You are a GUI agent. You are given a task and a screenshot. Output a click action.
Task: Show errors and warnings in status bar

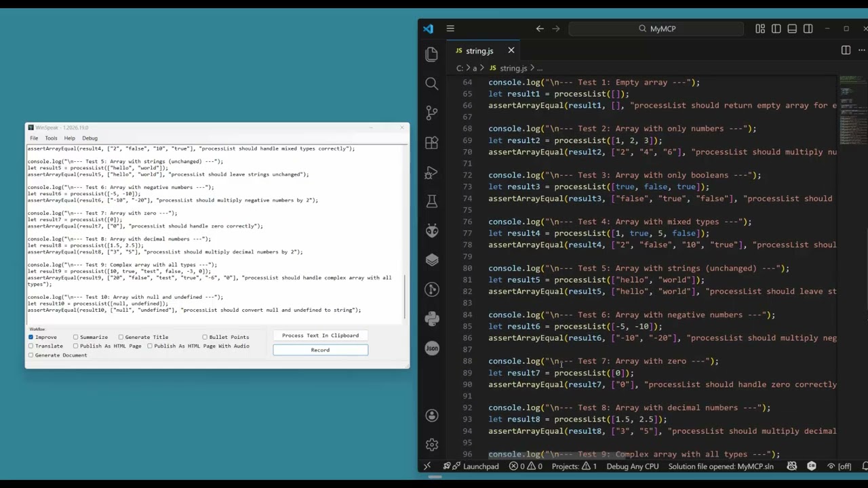tap(526, 466)
